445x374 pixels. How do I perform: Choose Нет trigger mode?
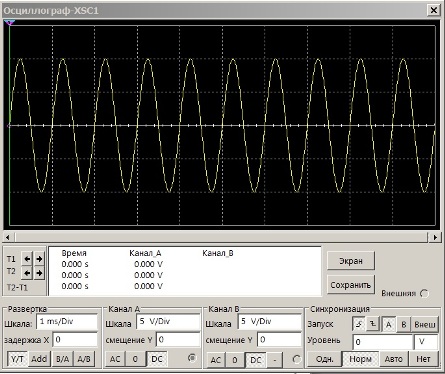coord(423,359)
